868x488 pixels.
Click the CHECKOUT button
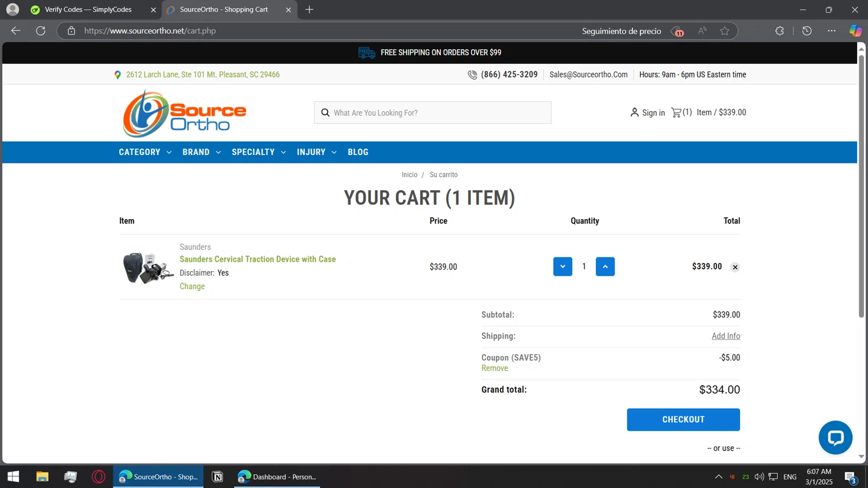click(x=683, y=420)
